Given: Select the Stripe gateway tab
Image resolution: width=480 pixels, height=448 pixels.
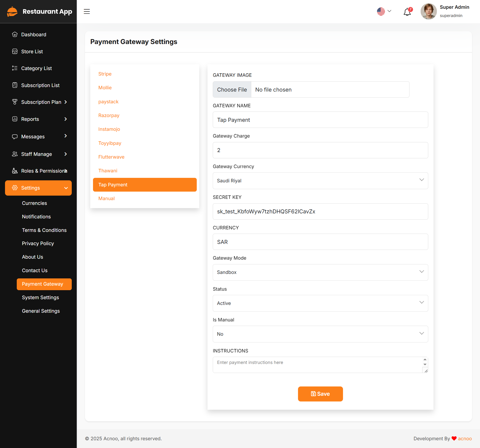Looking at the screenshot, I should (105, 74).
